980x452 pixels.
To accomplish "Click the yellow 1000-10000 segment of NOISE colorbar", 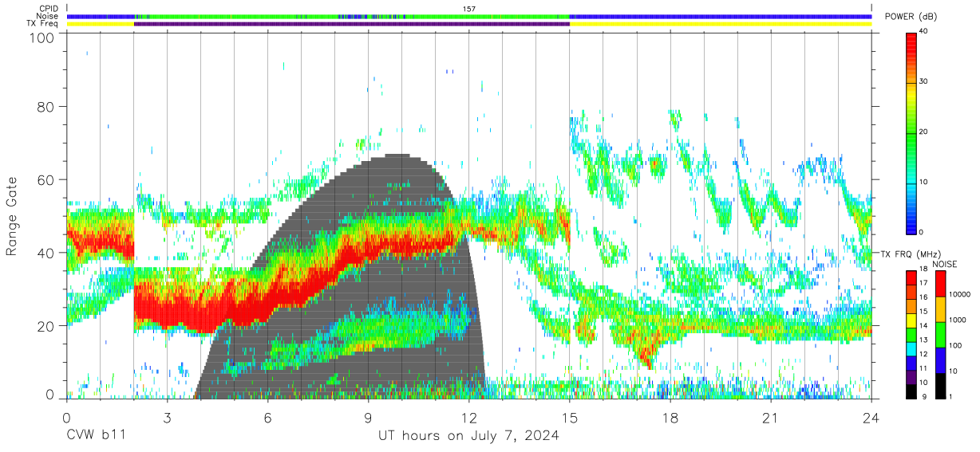I will click(940, 309).
